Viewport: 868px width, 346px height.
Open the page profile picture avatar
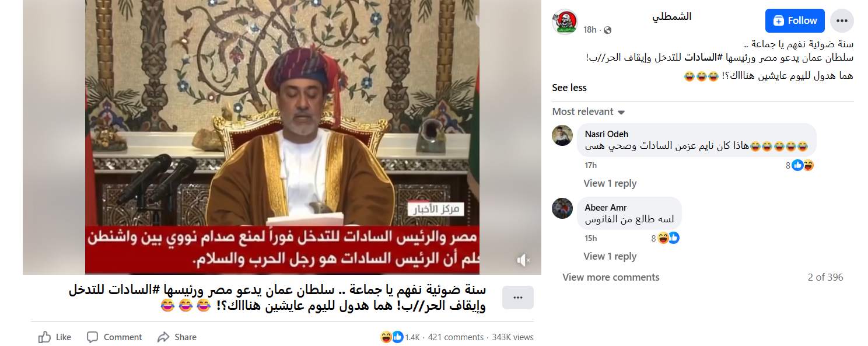pos(565,22)
